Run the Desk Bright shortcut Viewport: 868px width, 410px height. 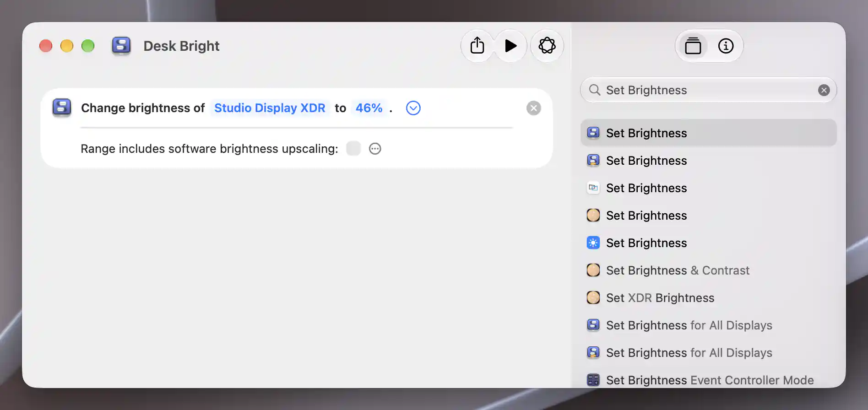[x=510, y=46]
